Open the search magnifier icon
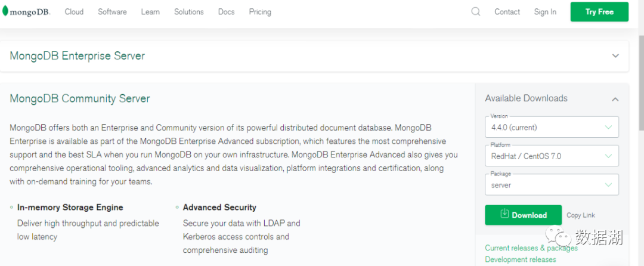The width and height of the screenshot is (644, 266). click(x=476, y=11)
